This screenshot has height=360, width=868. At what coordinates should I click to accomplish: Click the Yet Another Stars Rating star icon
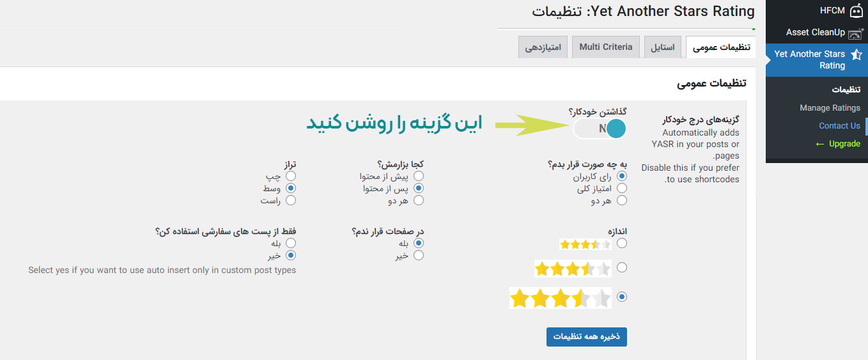click(x=856, y=55)
